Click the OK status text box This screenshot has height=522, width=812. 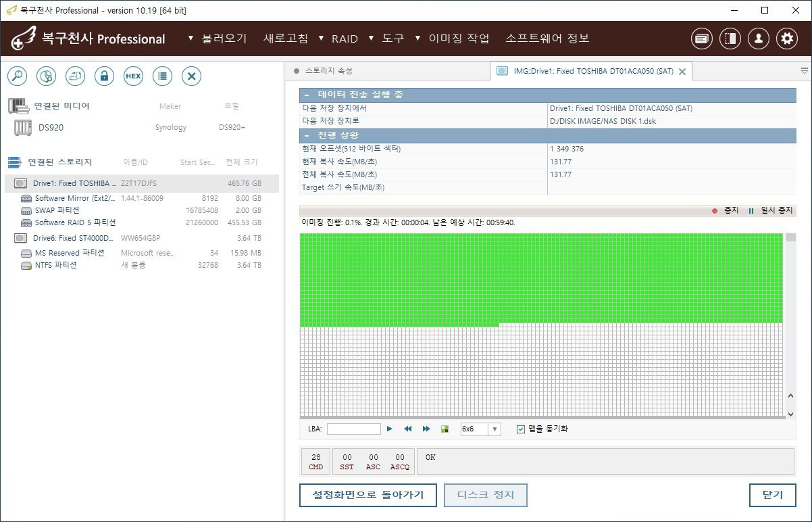coord(606,461)
